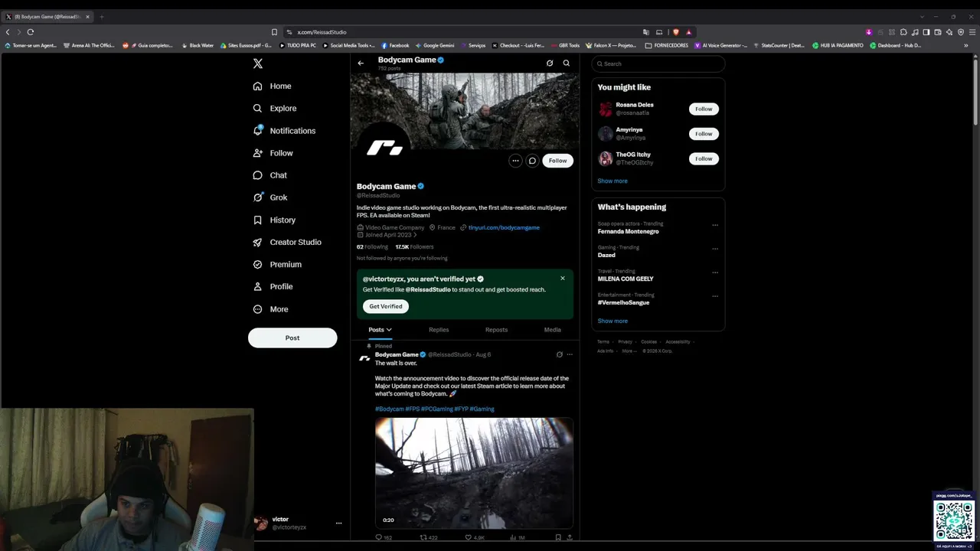Click the Grok icon on the pinned post

pyautogui.click(x=560, y=354)
